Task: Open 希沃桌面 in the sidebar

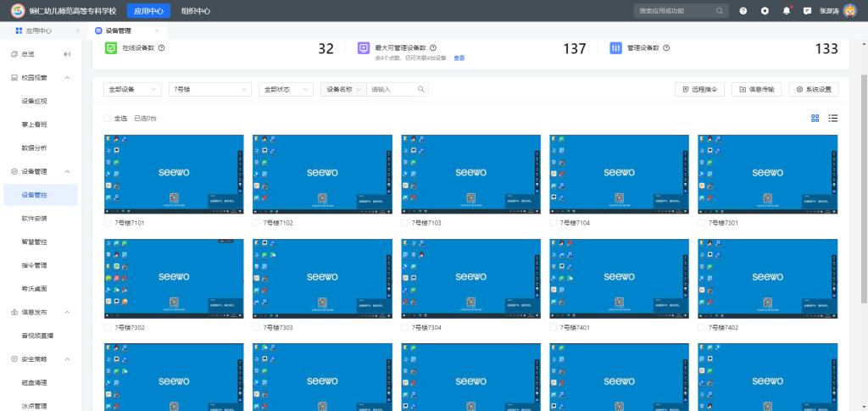Action: (x=34, y=289)
